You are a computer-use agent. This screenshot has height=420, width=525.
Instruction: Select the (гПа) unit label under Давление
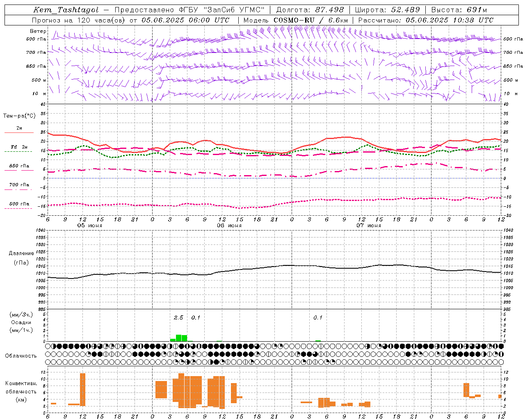pyautogui.click(x=21, y=262)
